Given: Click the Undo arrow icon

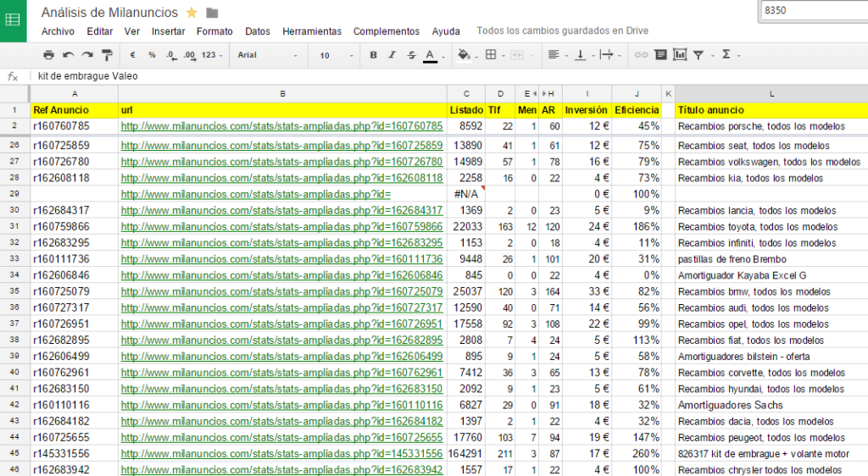Looking at the screenshot, I should (x=68, y=55).
